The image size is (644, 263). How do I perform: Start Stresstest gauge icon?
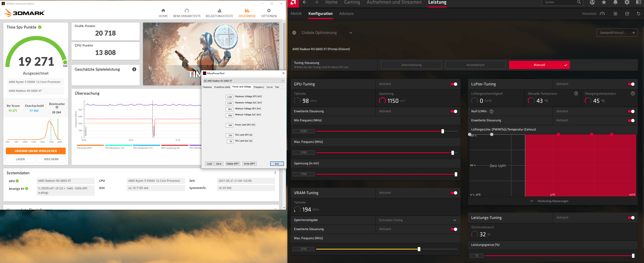click(x=602, y=13)
